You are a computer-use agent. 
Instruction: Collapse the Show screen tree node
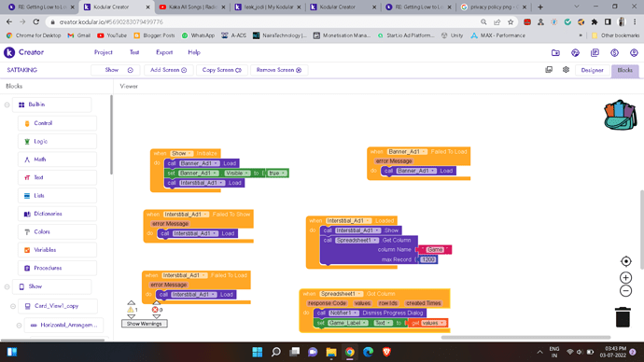[7, 286]
